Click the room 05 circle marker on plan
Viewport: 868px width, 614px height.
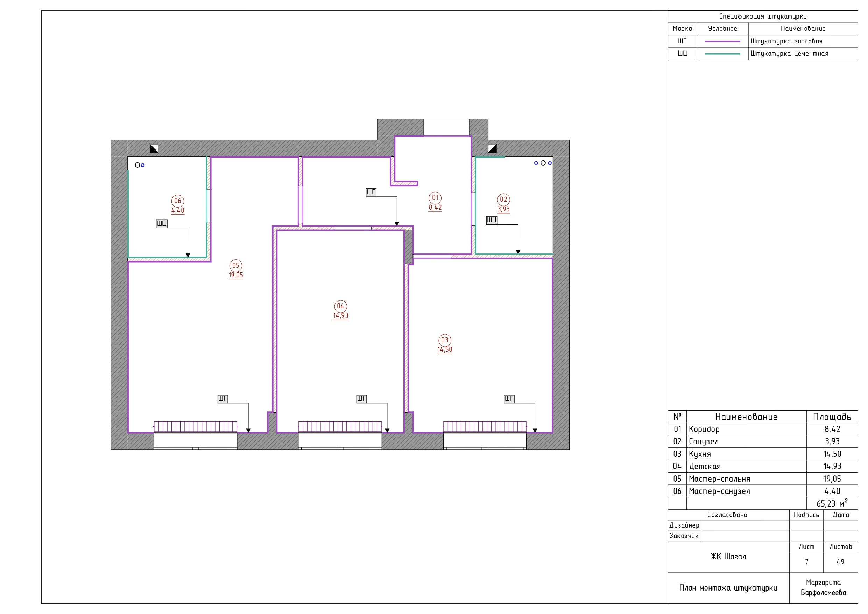[236, 266]
